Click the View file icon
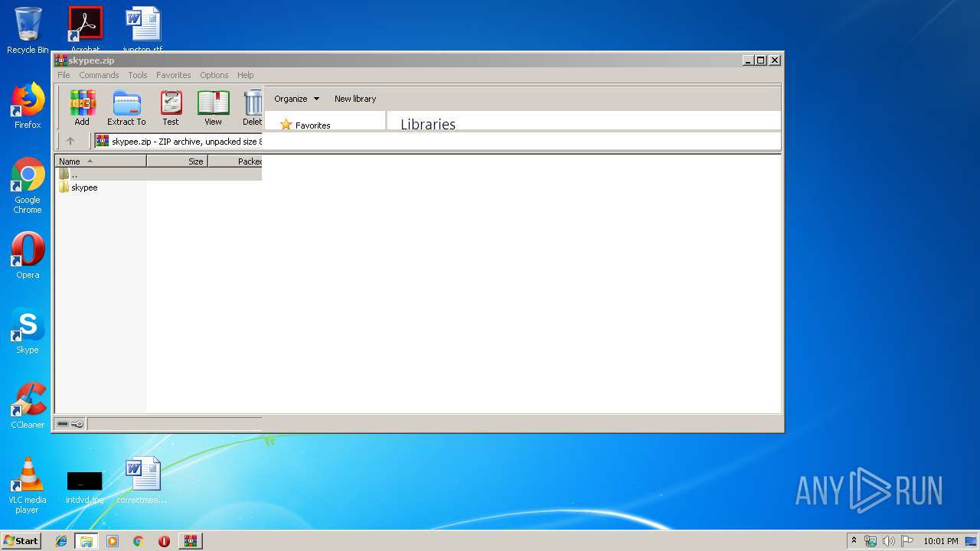 pyautogui.click(x=213, y=108)
